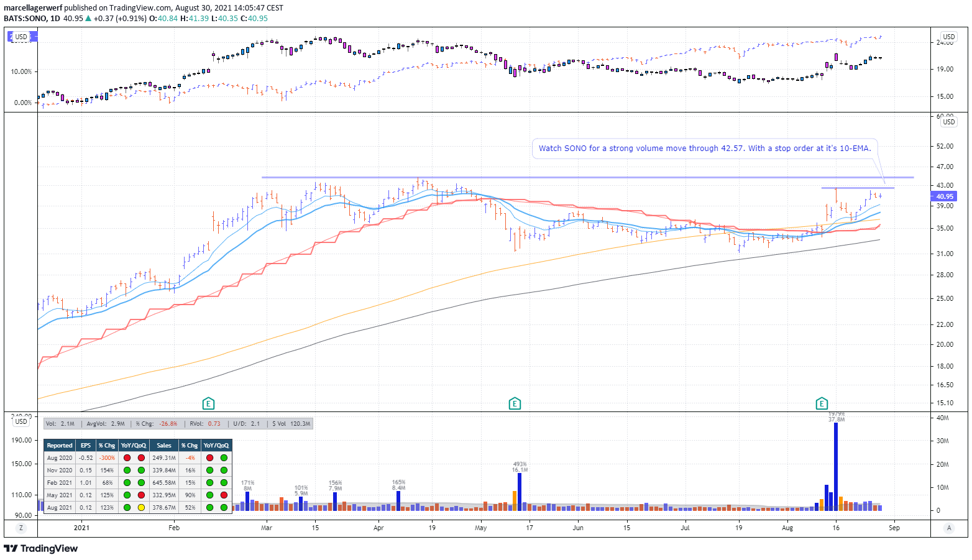This screenshot has height=560, width=972.
Task: Click the 645.58M sales cell
Action: (164, 483)
